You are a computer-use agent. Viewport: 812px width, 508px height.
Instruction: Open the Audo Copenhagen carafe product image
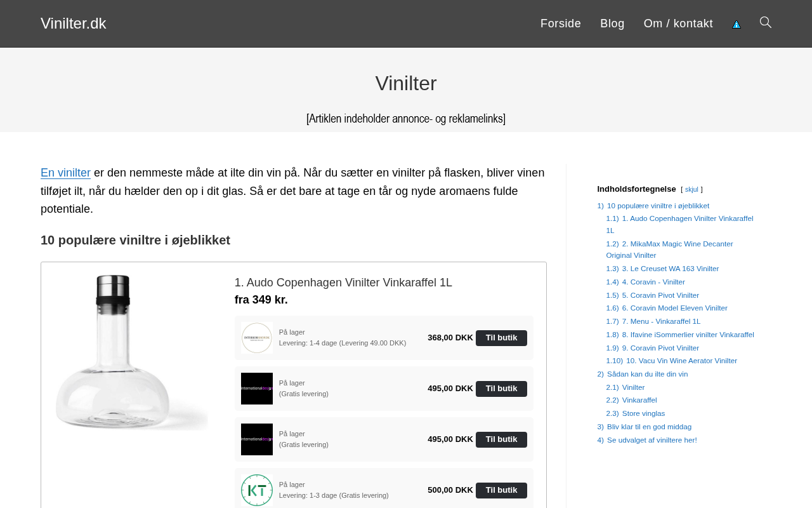(131, 352)
